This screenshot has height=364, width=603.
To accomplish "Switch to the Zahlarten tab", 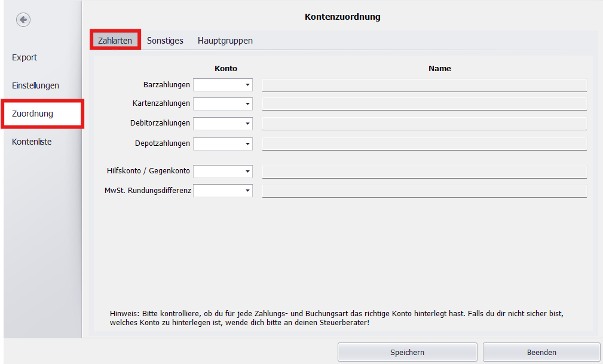I will tap(115, 40).
